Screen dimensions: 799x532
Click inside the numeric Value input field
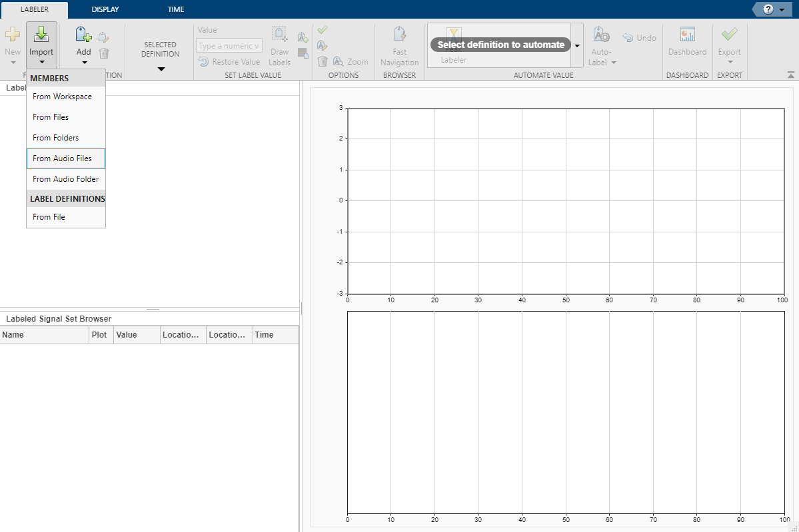229,45
